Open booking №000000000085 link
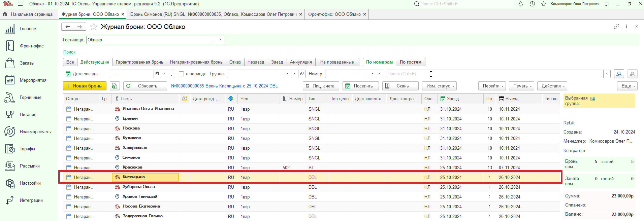Viewport: 644px width, 221px height. pyautogui.click(x=224, y=86)
